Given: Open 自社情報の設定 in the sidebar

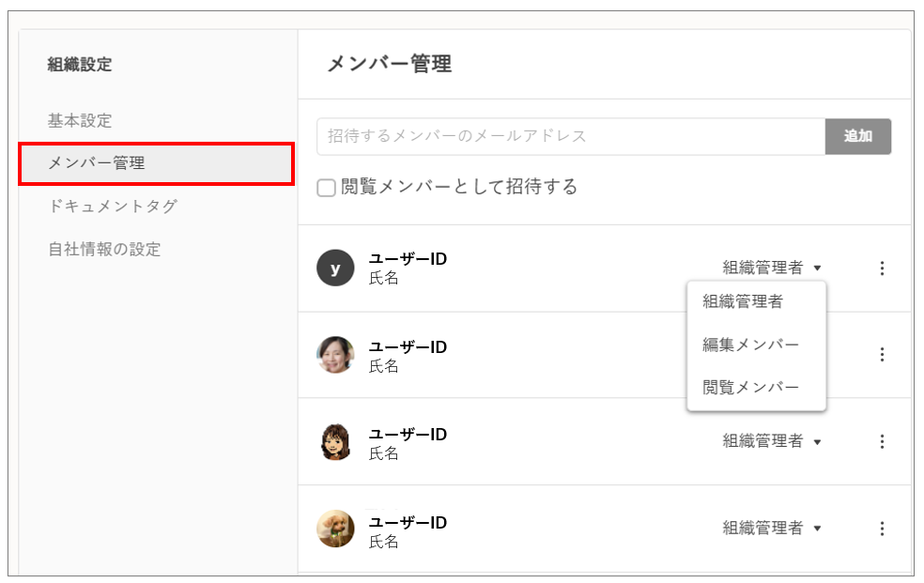Looking at the screenshot, I should coord(104,250).
